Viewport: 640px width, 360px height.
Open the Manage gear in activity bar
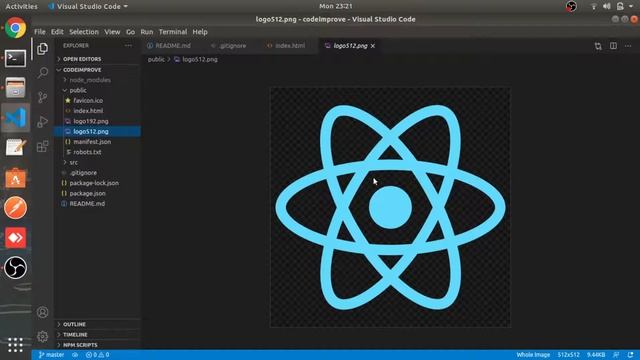(42, 337)
